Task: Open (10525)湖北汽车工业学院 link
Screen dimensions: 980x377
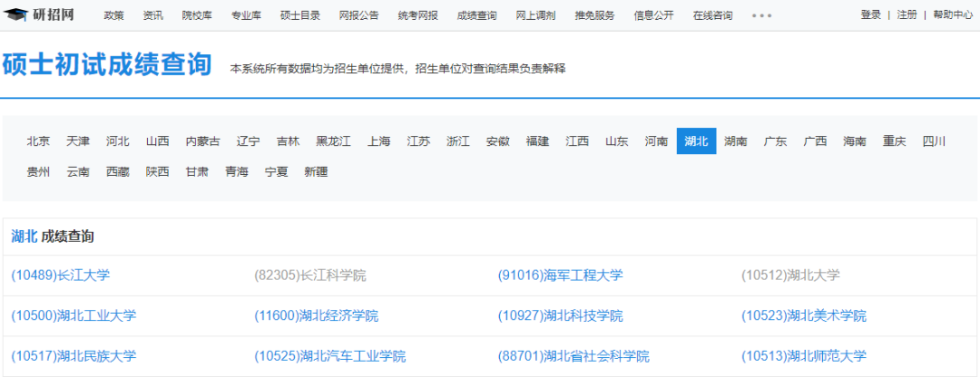Action: [330, 356]
